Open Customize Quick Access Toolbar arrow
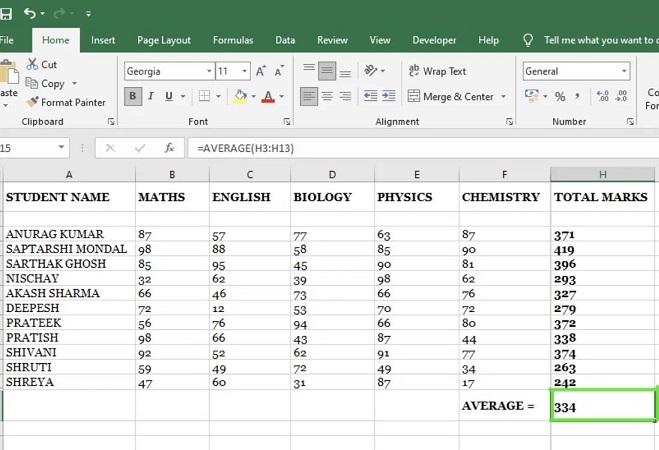 tap(88, 14)
